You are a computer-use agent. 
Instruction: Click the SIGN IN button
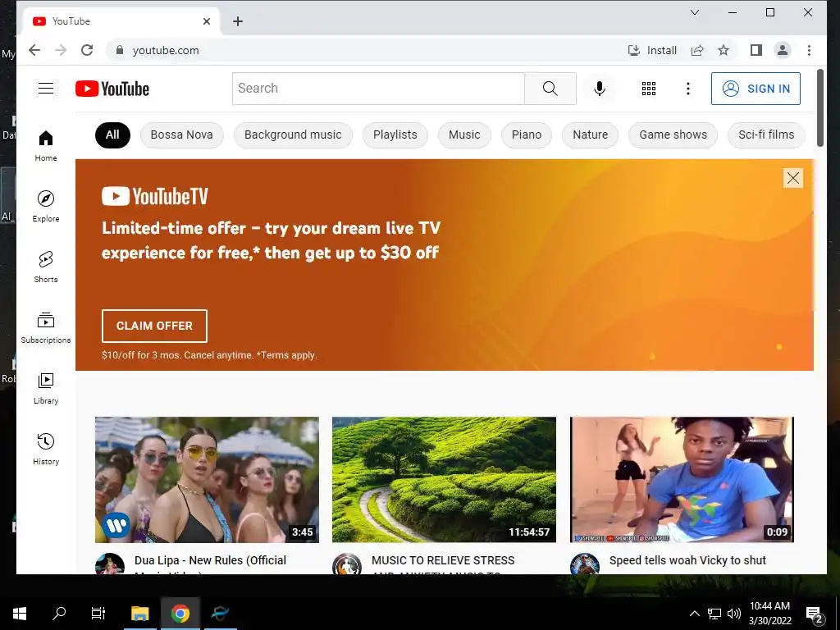[x=756, y=89]
